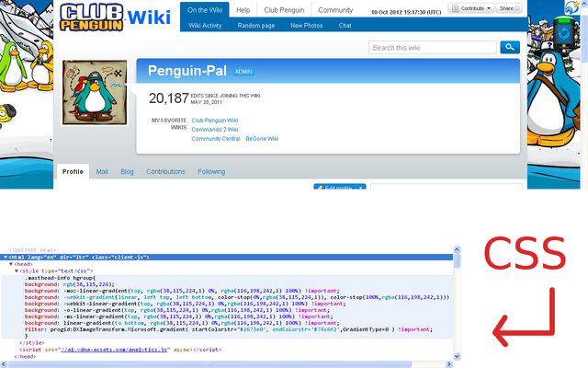Click the -ms-linear-gradient background line

click(x=179, y=316)
